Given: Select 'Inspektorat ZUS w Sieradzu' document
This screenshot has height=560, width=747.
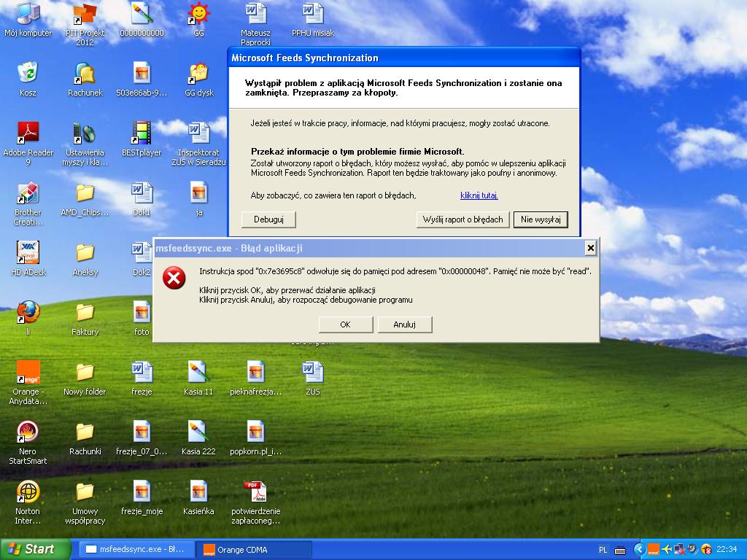Looking at the screenshot, I should 198,144.
